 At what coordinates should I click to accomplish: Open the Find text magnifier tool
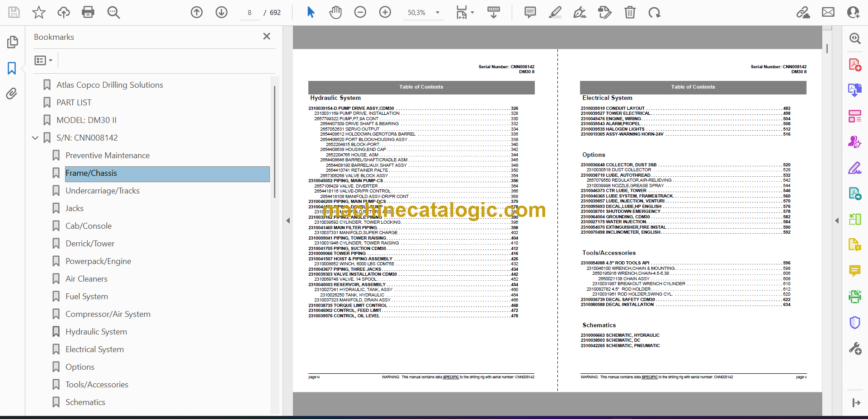coord(113,12)
